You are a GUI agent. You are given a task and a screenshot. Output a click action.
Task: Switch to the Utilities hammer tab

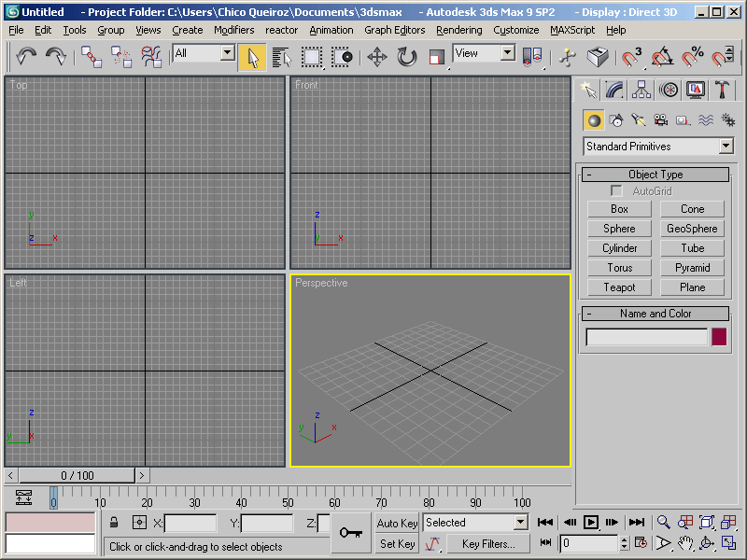tap(722, 90)
